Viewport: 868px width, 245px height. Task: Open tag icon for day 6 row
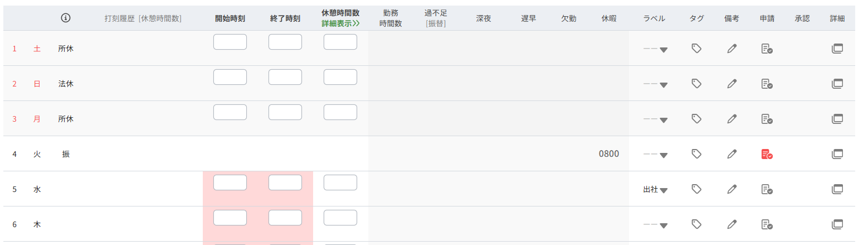(x=696, y=224)
